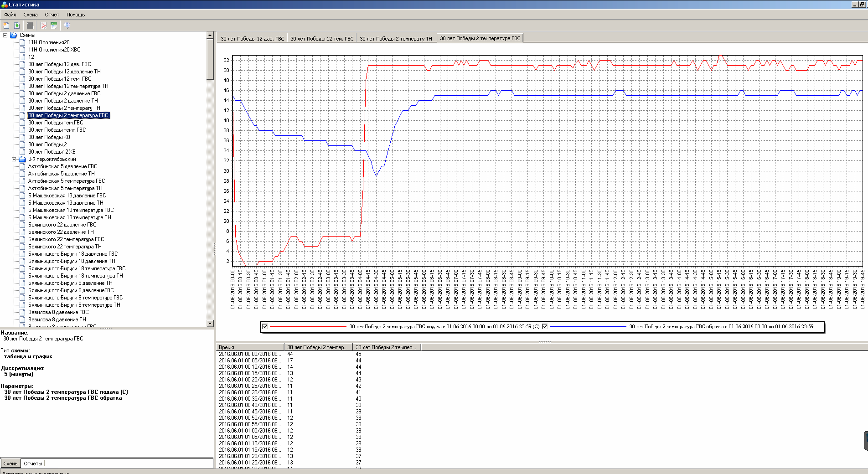Switch to the Отчеты bottom tab
868x474 pixels.
[33, 464]
